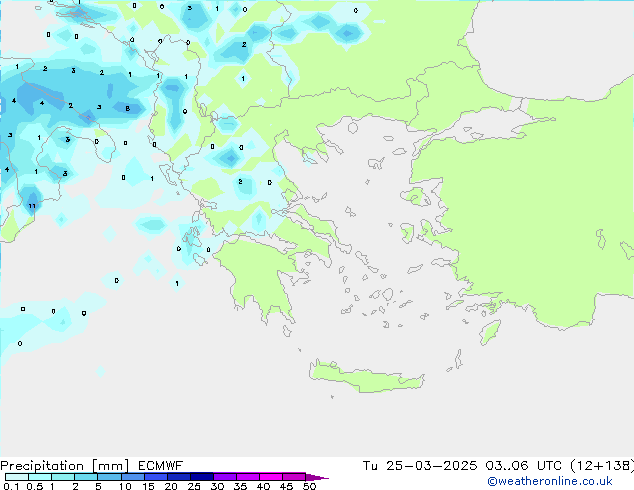Click the legend swatch between 2 and 5
634x490 pixels.
click(86, 477)
